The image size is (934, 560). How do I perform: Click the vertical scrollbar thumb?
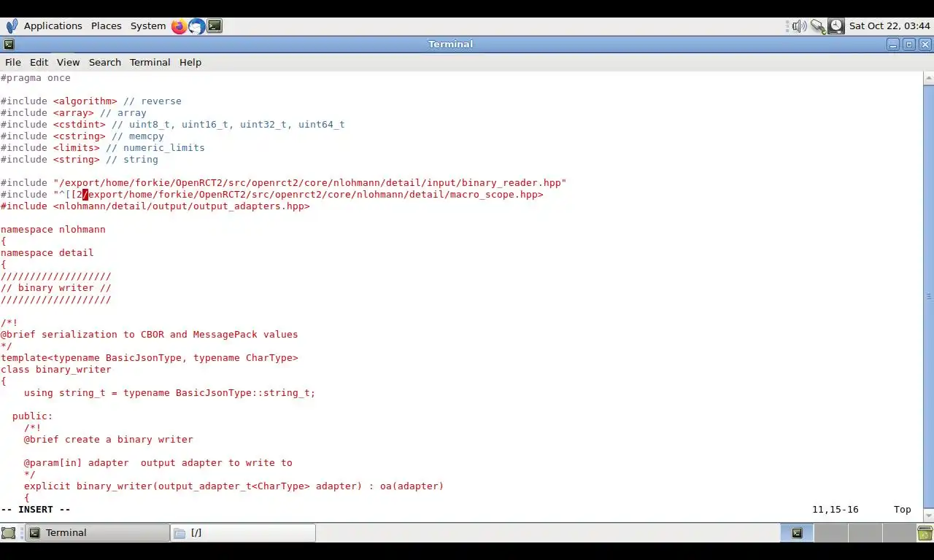(928, 296)
